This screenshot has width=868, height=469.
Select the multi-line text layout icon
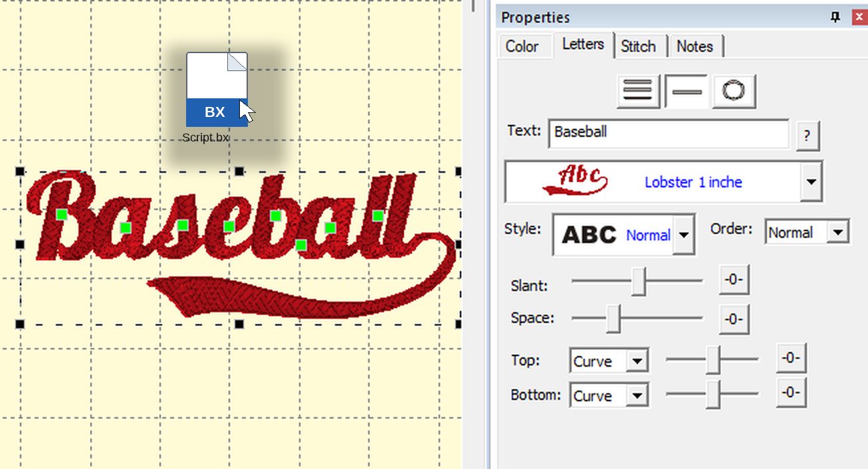point(638,91)
